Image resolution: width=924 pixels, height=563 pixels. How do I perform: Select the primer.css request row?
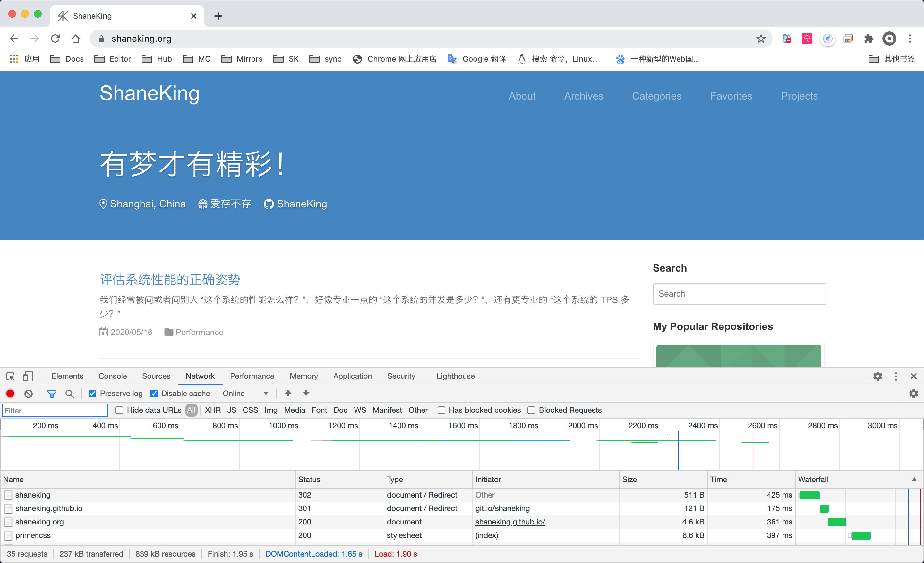click(x=461, y=535)
